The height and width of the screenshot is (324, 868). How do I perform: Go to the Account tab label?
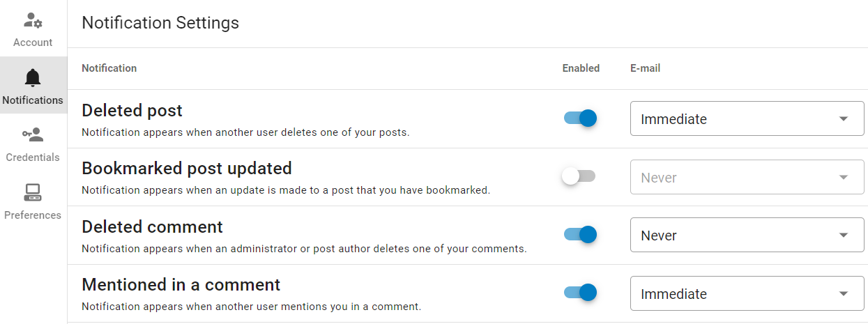(33, 43)
